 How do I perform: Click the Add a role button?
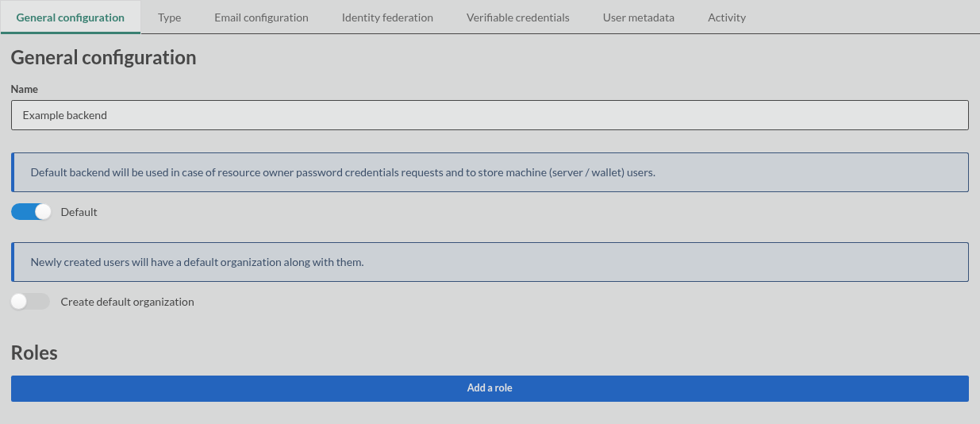tap(490, 388)
